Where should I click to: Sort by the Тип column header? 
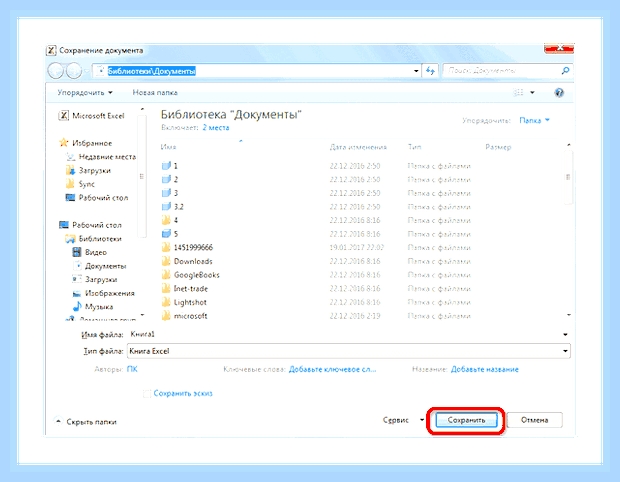(414, 147)
